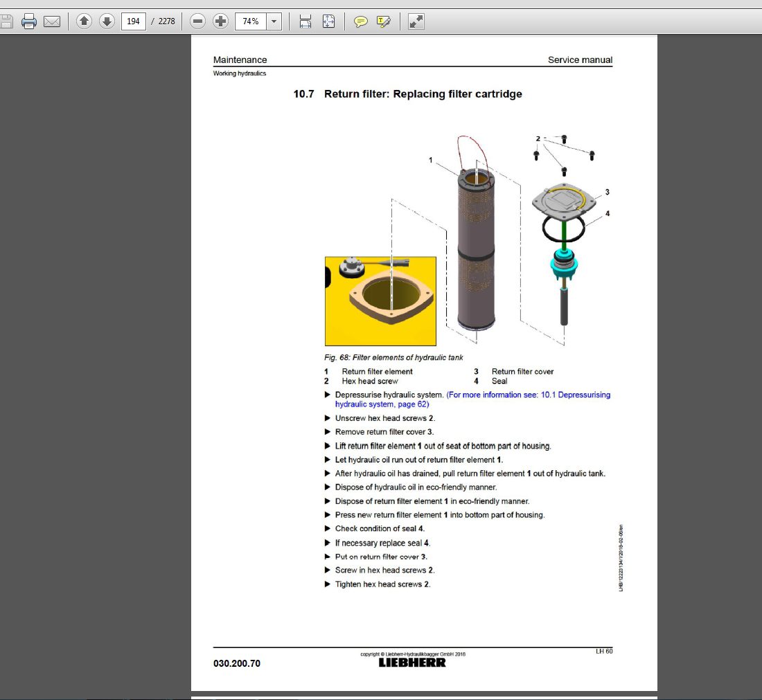
Task: Click the LIEBHERR logo in footer
Action: [412, 663]
